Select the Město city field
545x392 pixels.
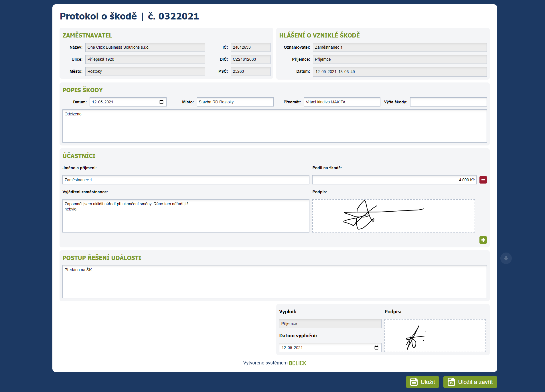(x=145, y=71)
